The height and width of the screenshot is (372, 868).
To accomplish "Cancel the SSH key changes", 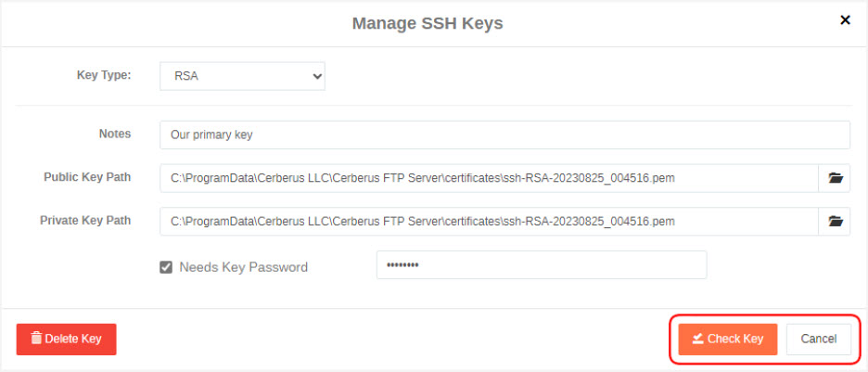I will pyautogui.click(x=818, y=339).
